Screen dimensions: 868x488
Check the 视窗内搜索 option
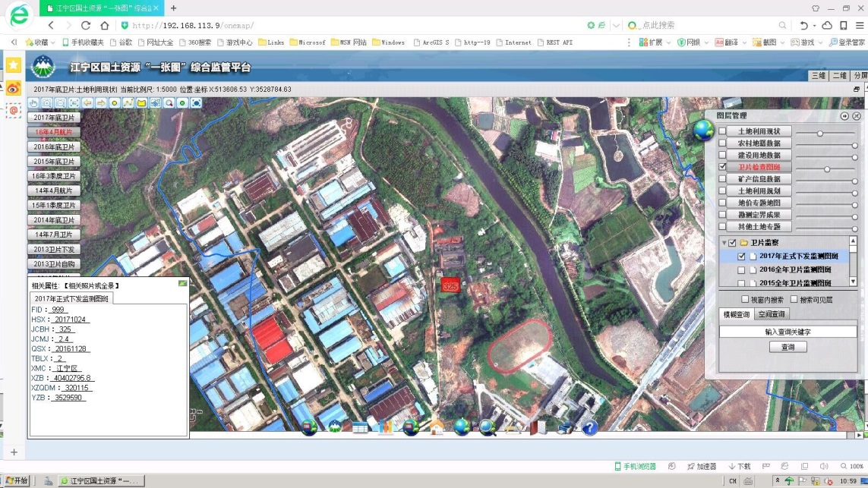click(x=745, y=300)
